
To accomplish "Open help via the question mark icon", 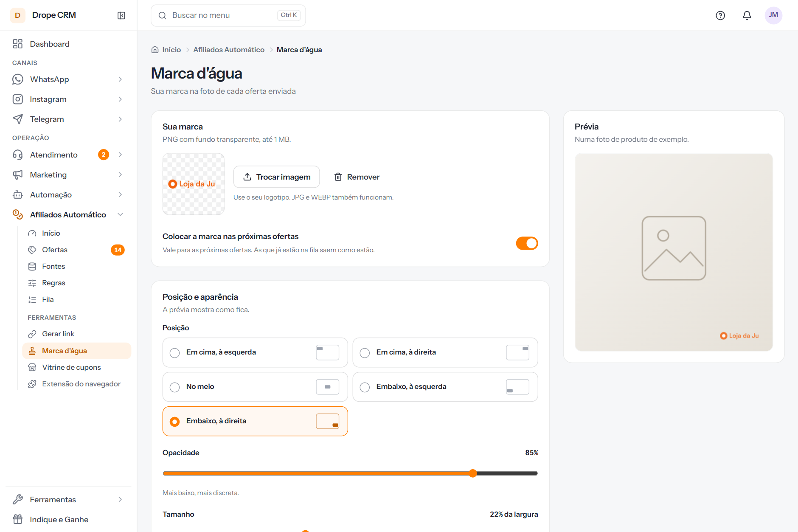I will tap(720, 15).
